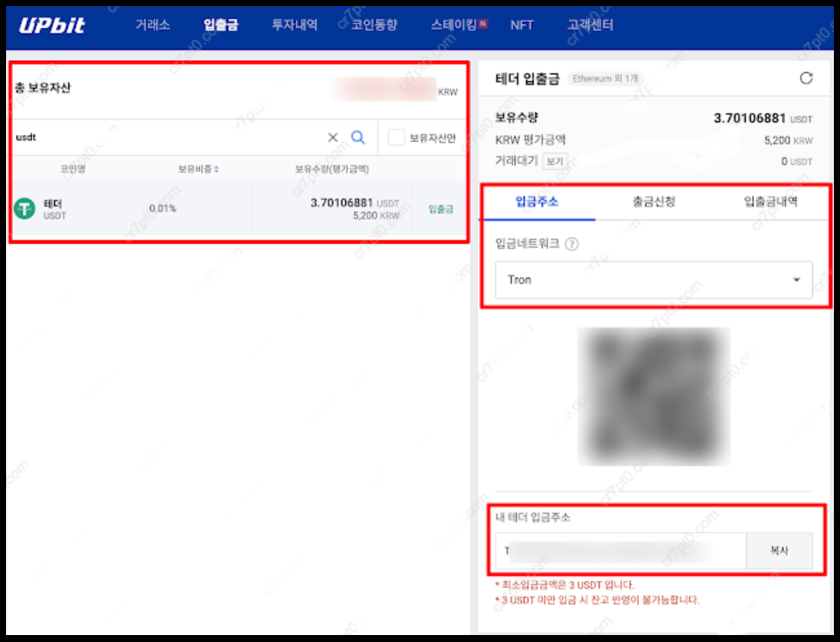The image size is (840, 642).
Task: Open the 고객센터 menu
Action: 591,24
